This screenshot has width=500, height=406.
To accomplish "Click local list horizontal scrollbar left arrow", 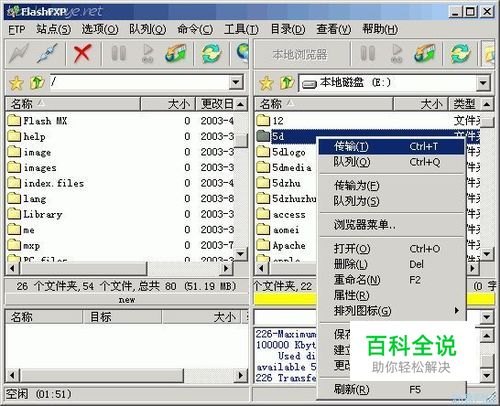I will (262, 268).
